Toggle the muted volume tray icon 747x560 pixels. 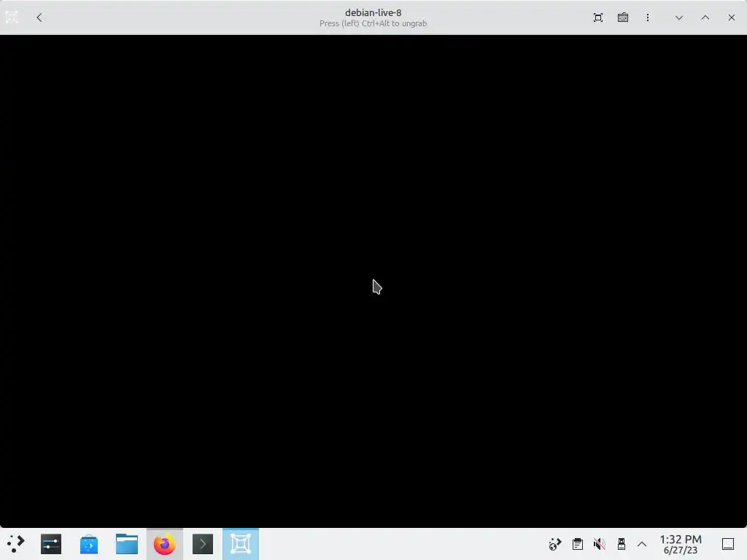[600, 544]
